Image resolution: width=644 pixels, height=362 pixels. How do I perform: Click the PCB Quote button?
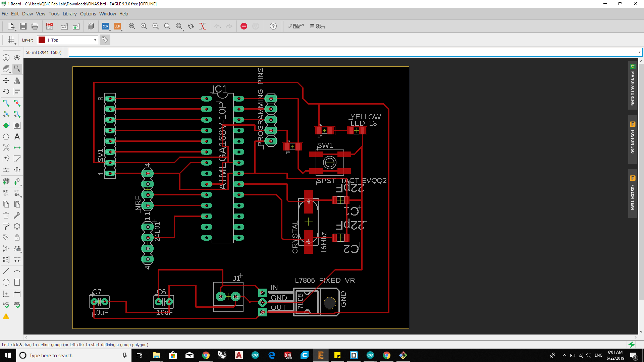tap(318, 26)
